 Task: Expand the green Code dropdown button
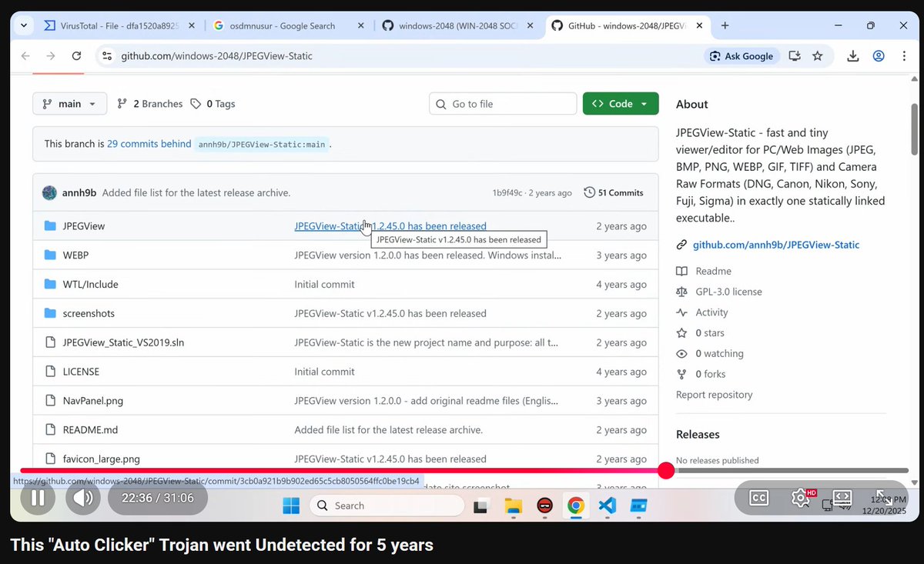(x=621, y=104)
